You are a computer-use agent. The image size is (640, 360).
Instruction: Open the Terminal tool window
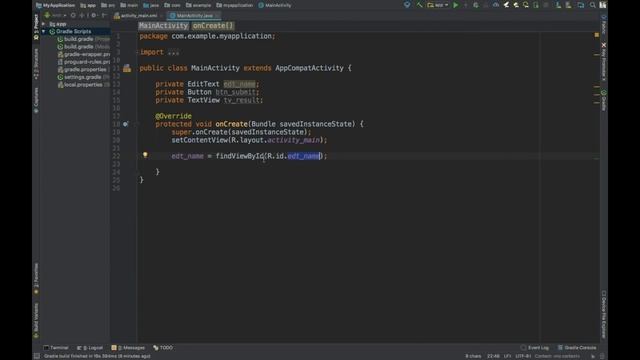(56, 348)
